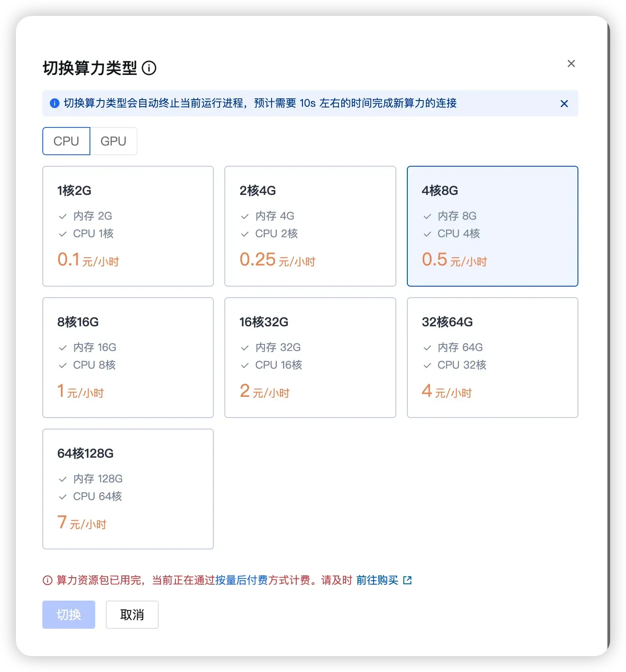Switch to the GPU tab
626x672 pixels.
click(x=113, y=141)
